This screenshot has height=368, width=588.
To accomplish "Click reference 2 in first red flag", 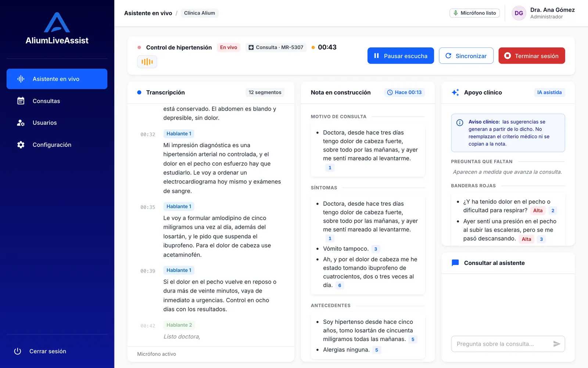I will 553,210.
